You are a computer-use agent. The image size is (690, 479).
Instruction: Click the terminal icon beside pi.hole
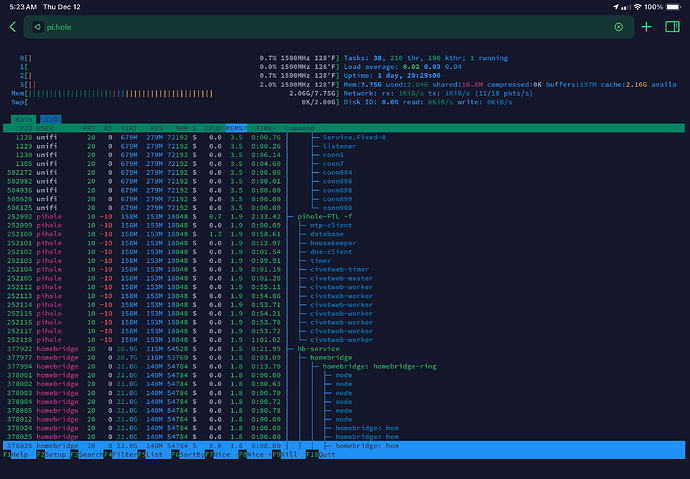(x=37, y=27)
